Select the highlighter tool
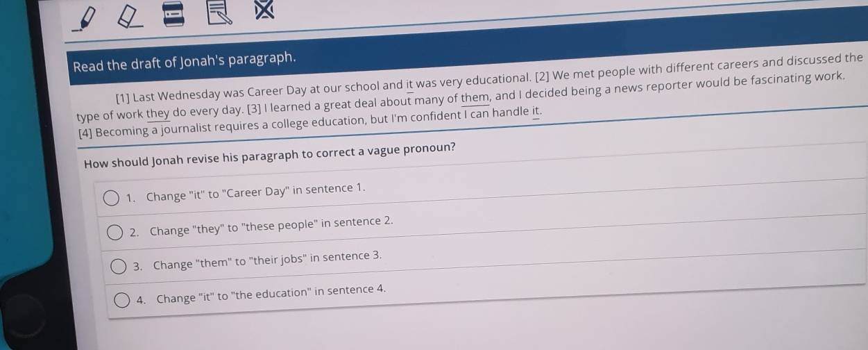 (85, 19)
